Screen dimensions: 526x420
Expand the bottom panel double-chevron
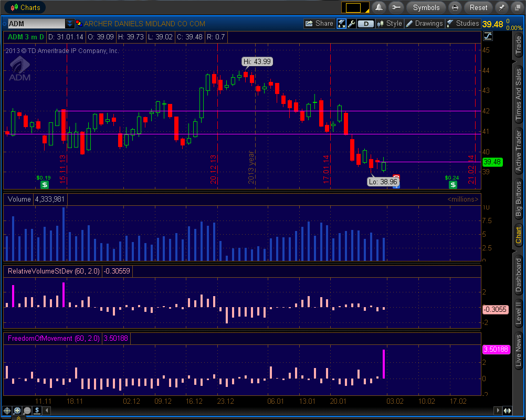(x=18, y=417)
